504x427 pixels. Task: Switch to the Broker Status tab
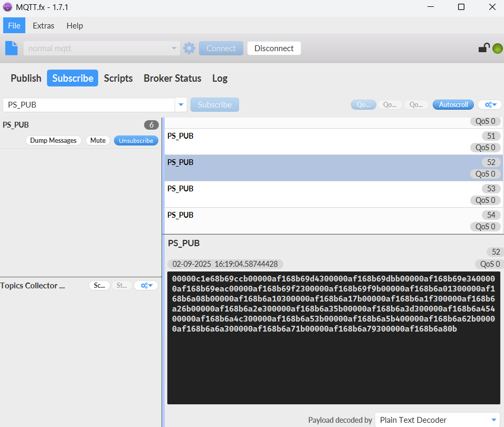click(172, 78)
